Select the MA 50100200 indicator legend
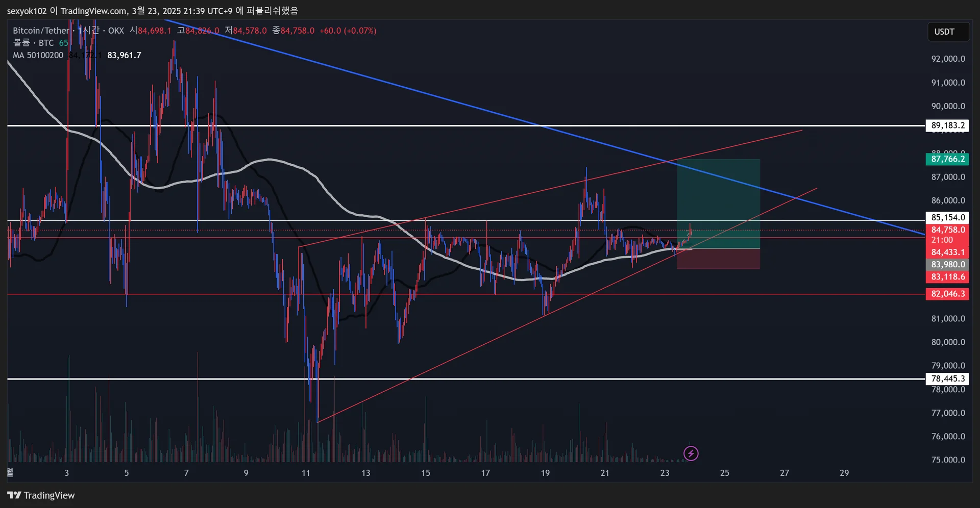The height and width of the screenshot is (508, 980). pyautogui.click(x=38, y=55)
